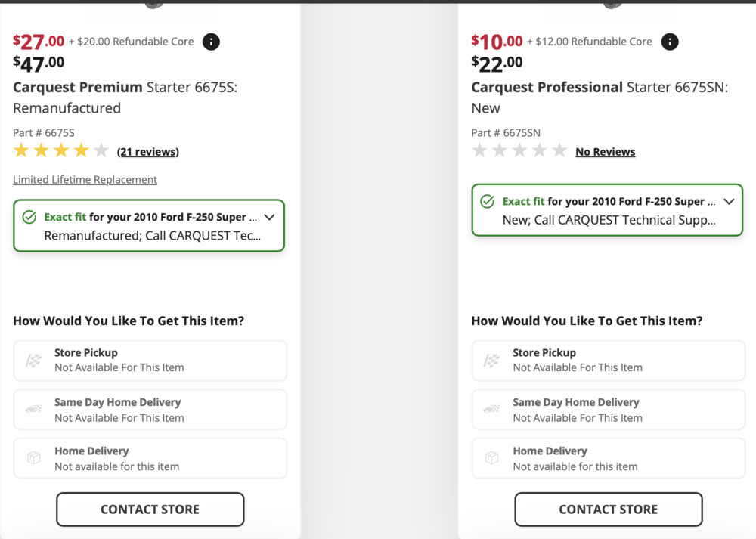View Limited Lifetime Replacement warranty details
756x539 pixels.
pyautogui.click(x=85, y=180)
